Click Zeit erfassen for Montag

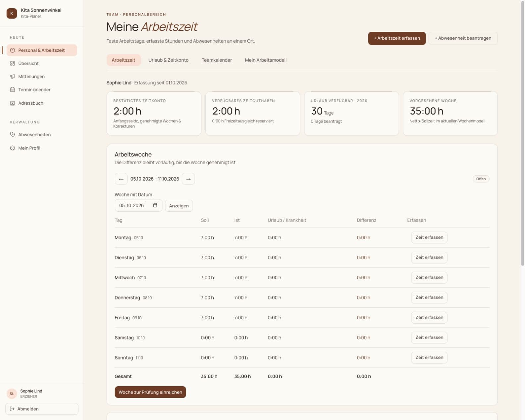click(429, 237)
